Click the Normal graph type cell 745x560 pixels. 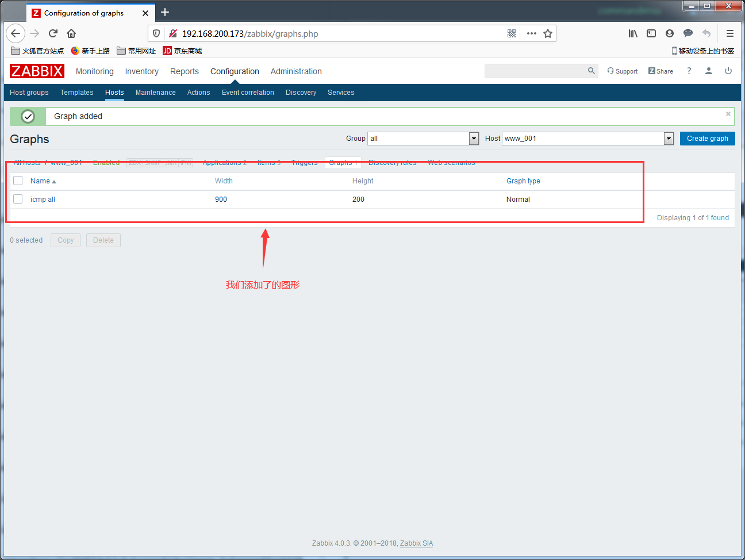(x=518, y=200)
